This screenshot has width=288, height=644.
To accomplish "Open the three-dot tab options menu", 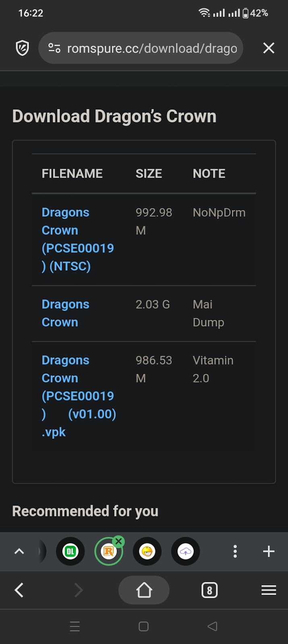I will point(235,551).
